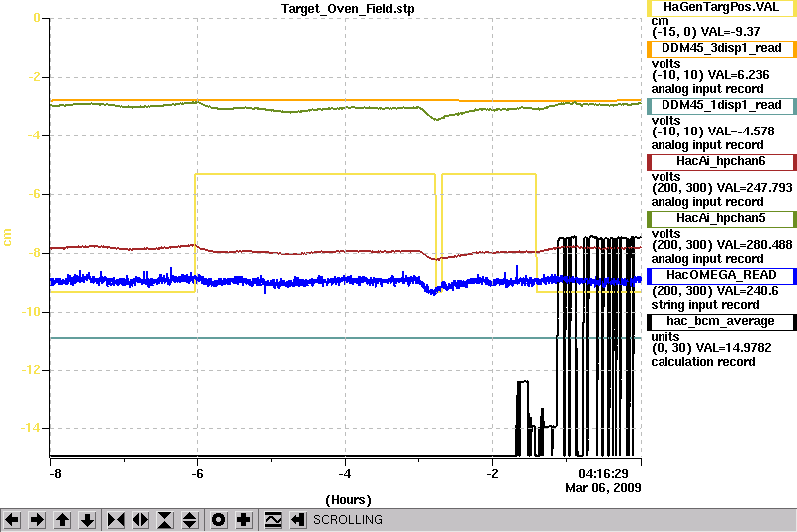Click 'string input record' under HacOMEGA_READ
This screenshot has height=532, width=797.
coord(705,305)
